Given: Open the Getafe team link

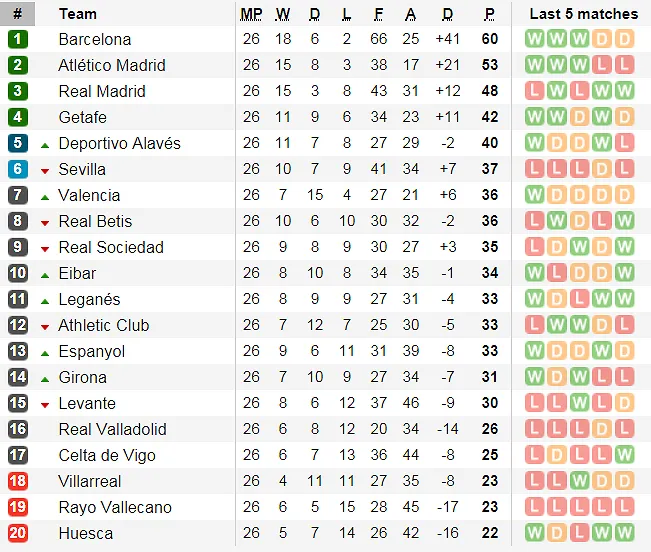Looking at the screenshot, I should click(83, 117).
